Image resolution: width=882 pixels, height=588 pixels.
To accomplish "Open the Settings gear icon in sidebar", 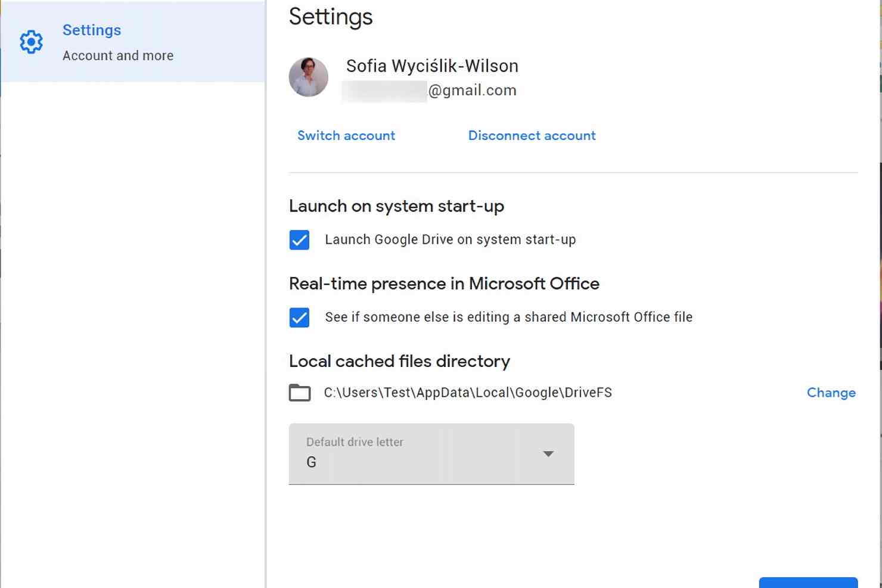I will click(x=31, y=42).
